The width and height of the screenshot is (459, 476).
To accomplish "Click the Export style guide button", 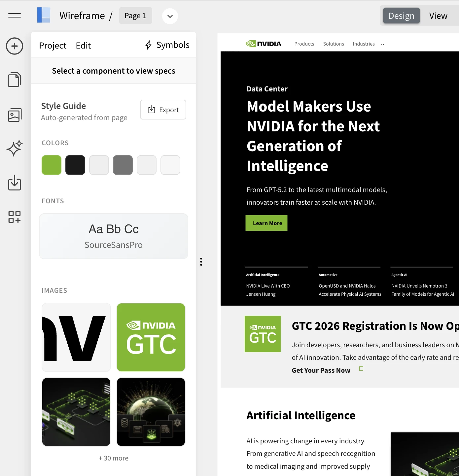I will pos(163,110).
